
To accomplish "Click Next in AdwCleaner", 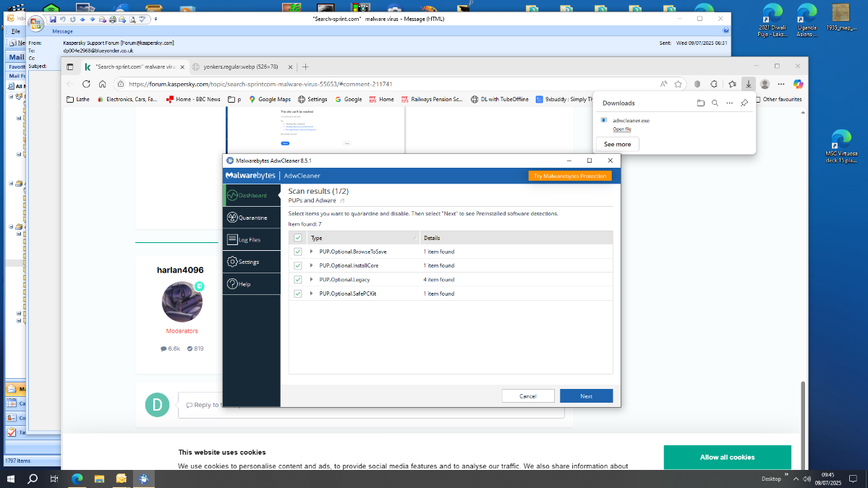I will point(586,396).
